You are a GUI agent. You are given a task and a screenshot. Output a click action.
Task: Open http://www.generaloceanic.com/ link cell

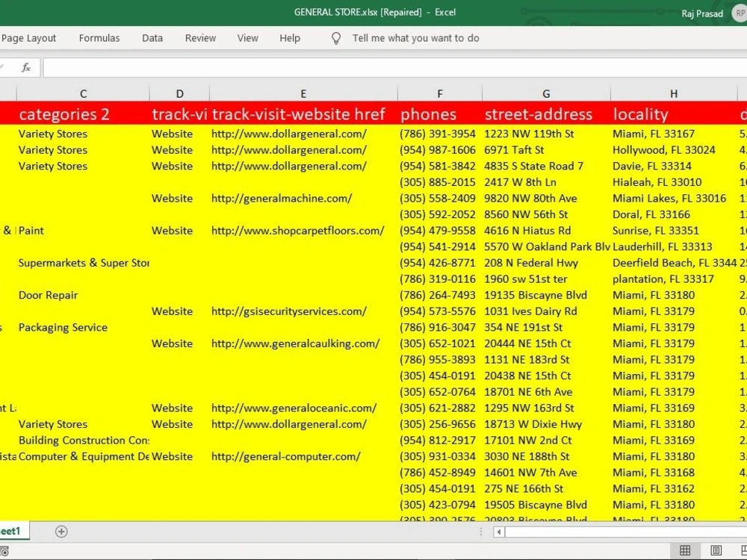(x=303, y=408)
